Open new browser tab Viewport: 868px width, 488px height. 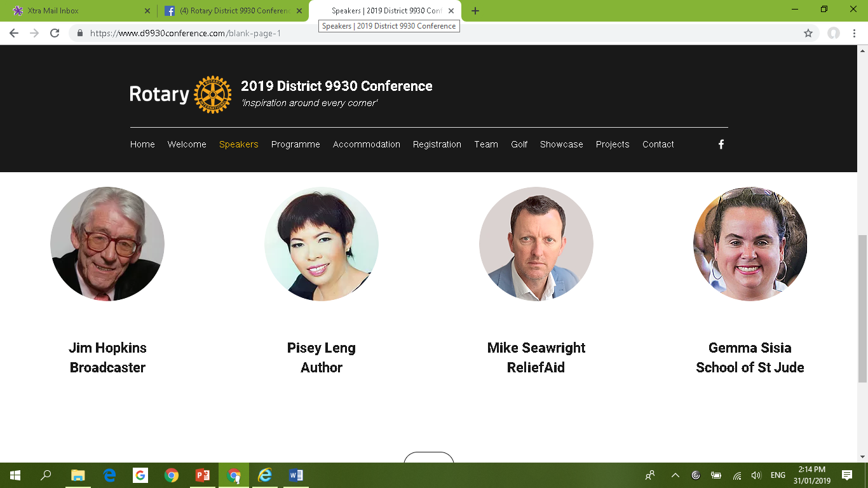(475, 11)
